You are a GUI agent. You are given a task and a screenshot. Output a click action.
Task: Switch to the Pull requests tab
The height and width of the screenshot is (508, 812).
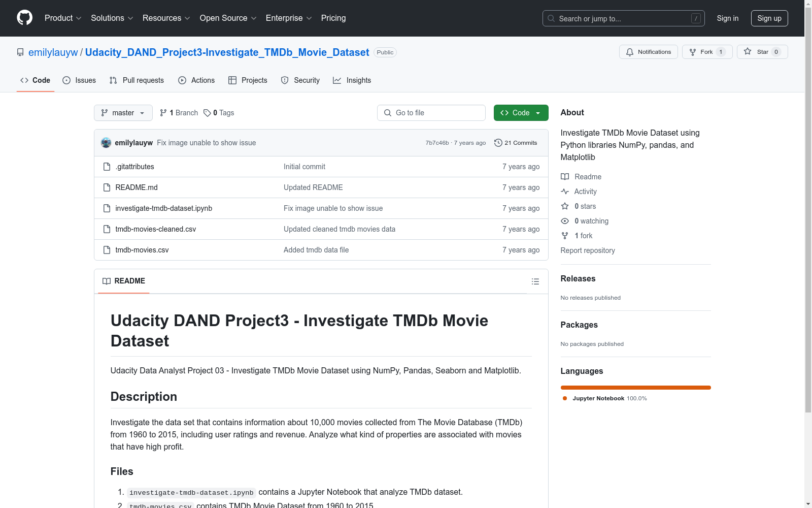tap(137, 80)
